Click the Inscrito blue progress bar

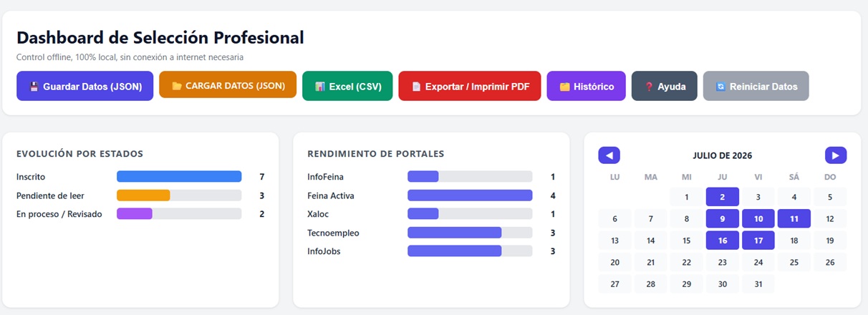179,176
